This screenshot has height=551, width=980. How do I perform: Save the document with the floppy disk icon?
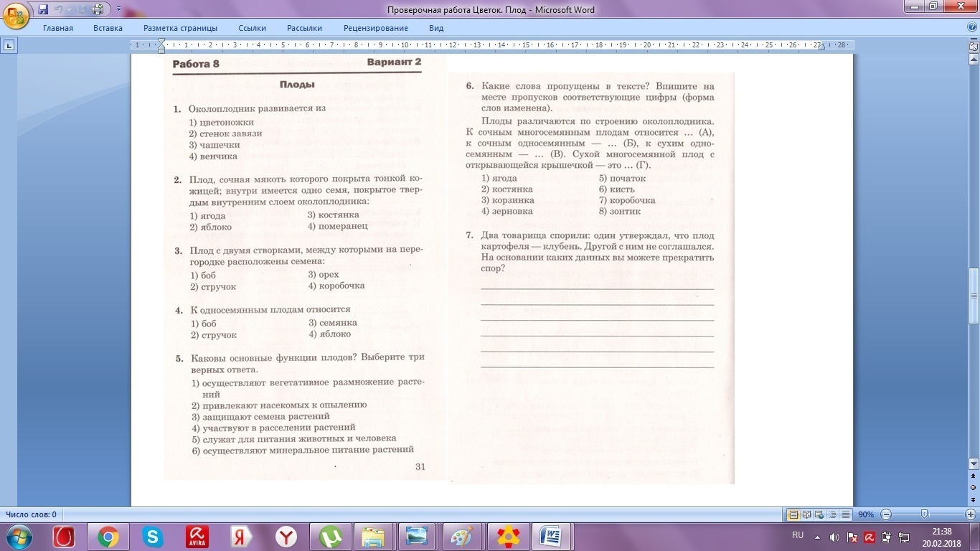tap(43, 9)
